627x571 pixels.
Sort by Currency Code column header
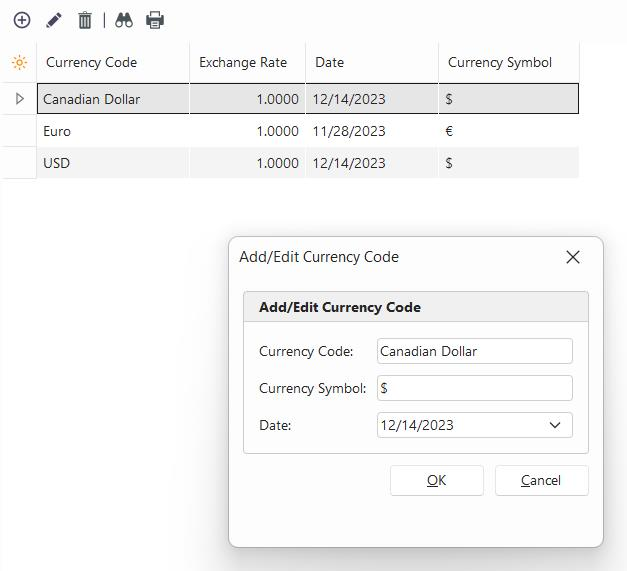click(112, 63)
